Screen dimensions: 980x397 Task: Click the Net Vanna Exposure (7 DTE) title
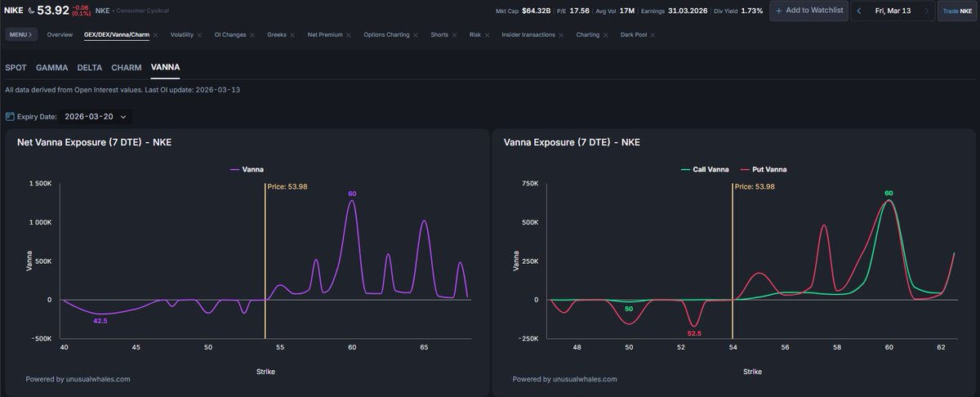pyautogui.click(x=94, y=142)
